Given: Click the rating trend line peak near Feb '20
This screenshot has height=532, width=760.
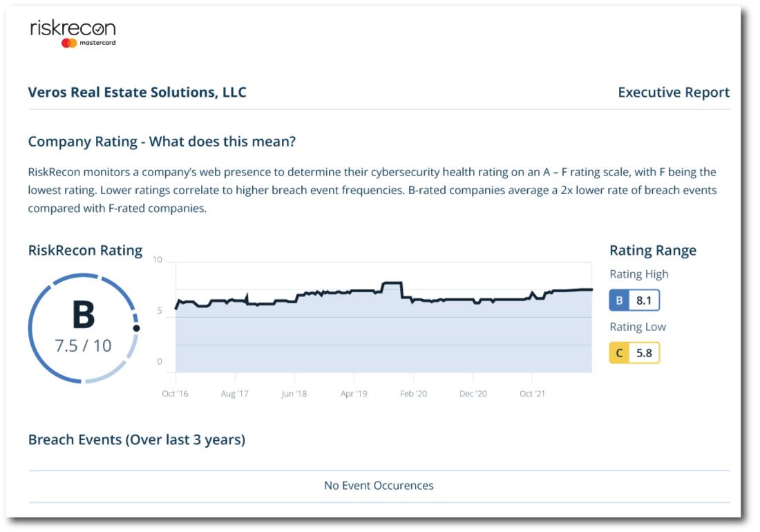Looking at the screenshot, I should point(392,282).
